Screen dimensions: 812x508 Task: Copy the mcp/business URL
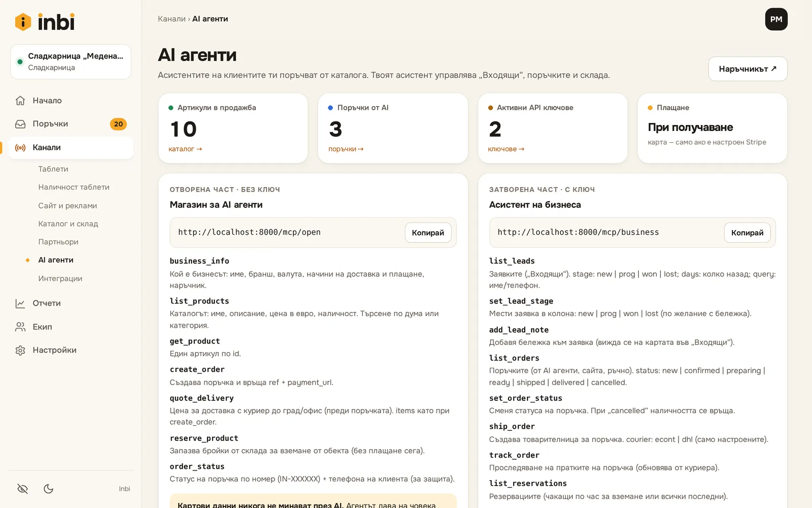(x=747, y=233)
